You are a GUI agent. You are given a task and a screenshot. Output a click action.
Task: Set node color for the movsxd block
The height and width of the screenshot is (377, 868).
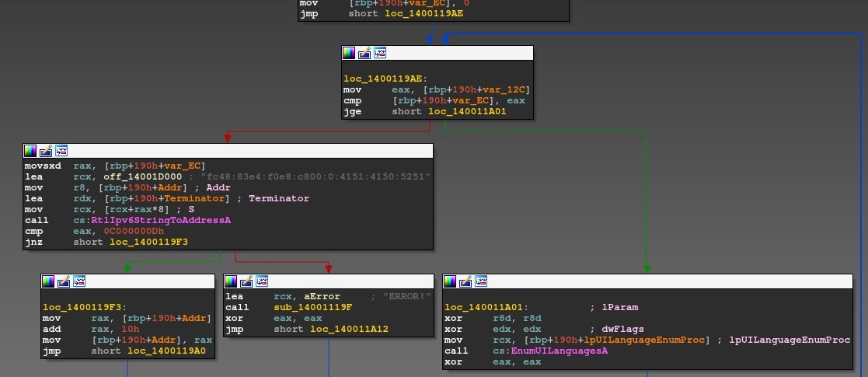[x=30, y=150]
